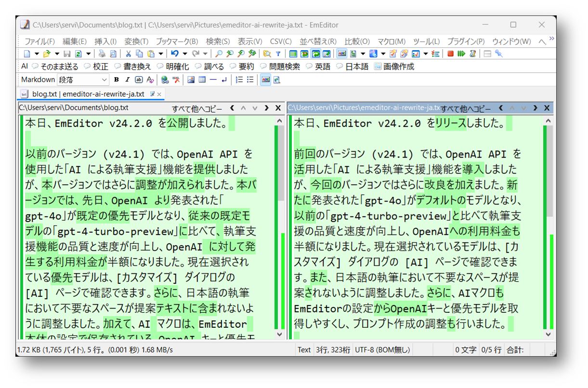
Task: Open Undo history dropdown arrow
Action: 185,54
